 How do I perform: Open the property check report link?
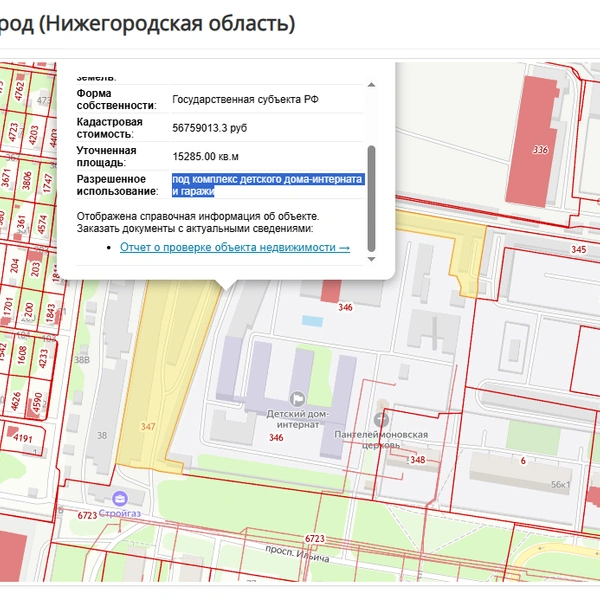click(235, 247)
